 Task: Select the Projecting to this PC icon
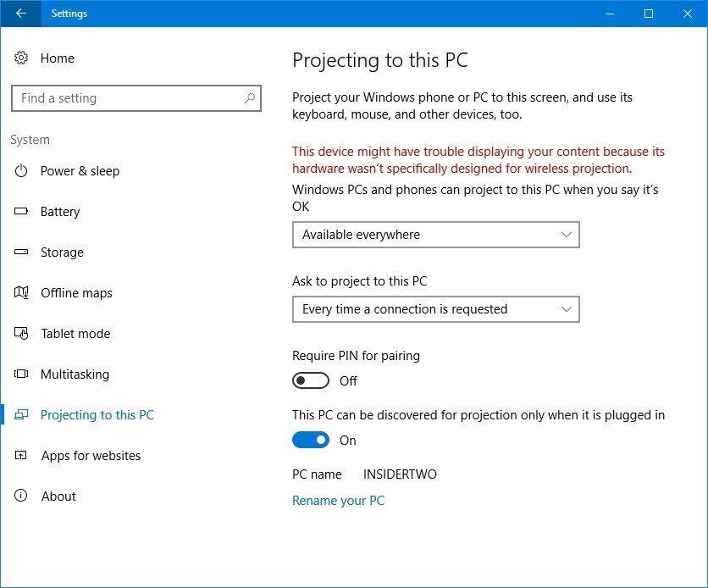click(20, 415)
